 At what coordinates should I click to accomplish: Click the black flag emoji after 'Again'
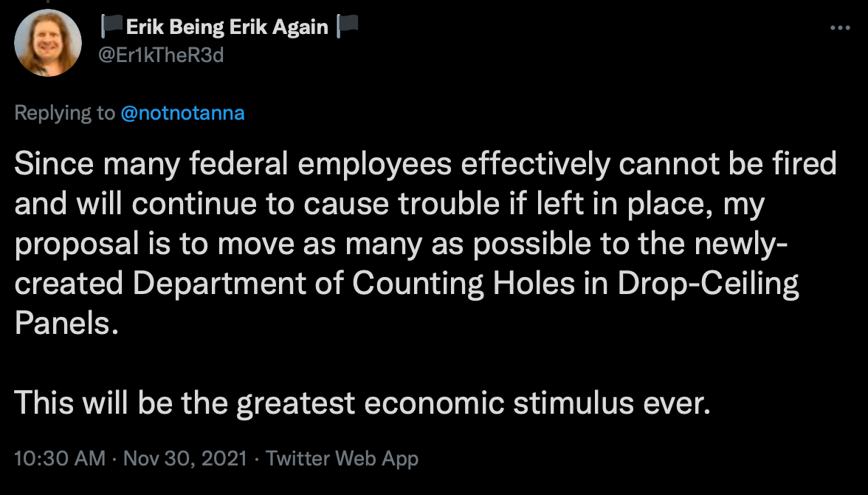pos(347,27)
